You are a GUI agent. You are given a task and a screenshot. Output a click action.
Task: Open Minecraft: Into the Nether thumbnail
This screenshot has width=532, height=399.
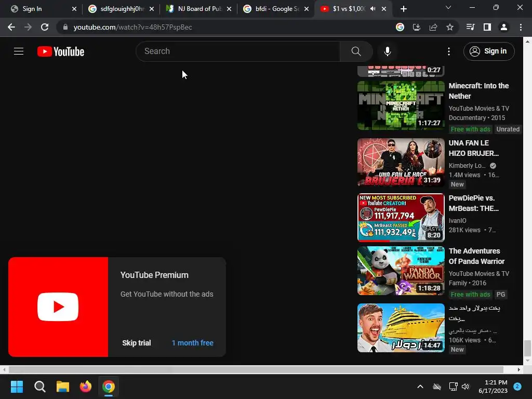[401, 105]
